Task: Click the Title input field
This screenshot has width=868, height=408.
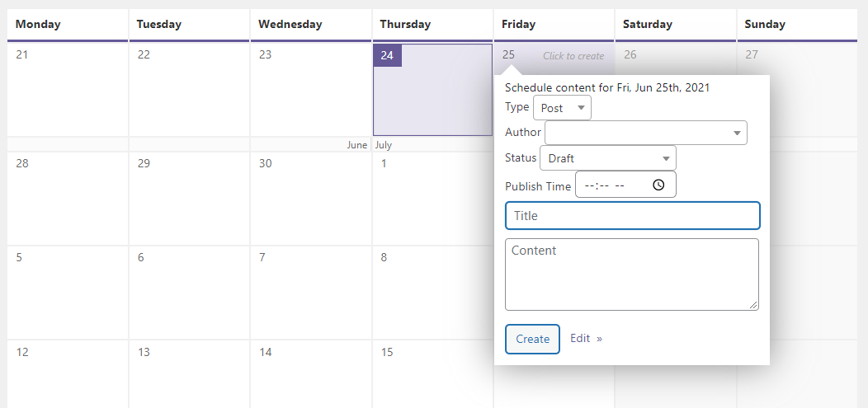Action: click(x=632, y=216)
